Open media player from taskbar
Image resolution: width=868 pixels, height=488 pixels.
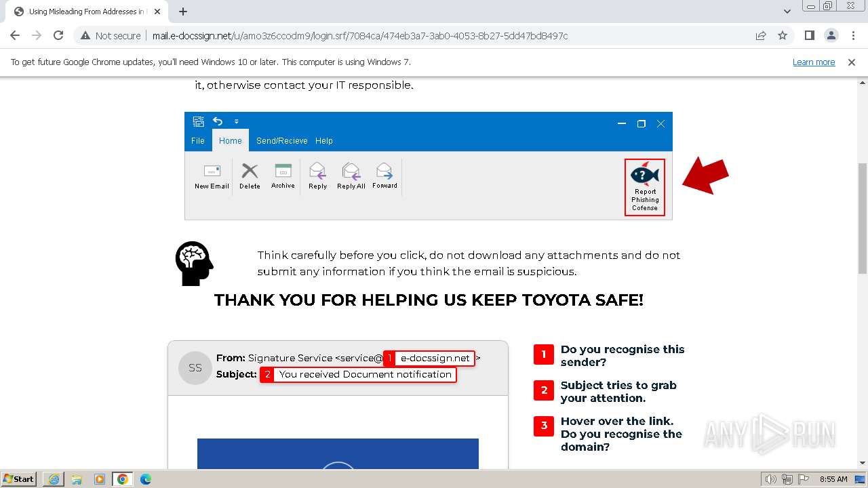click(x=100, y=479)
